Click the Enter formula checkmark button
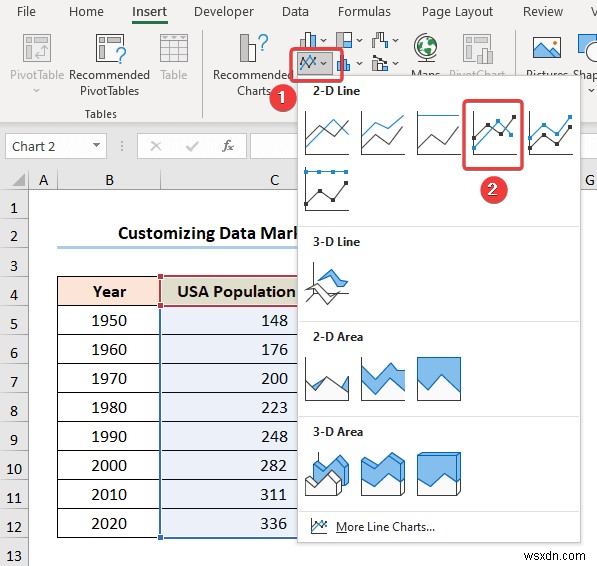Screen dimensions: 597x566 pyautogui.click(x=192, y=146)
